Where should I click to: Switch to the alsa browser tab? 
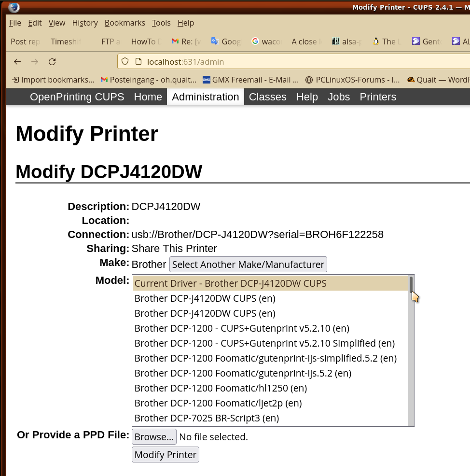346,42
